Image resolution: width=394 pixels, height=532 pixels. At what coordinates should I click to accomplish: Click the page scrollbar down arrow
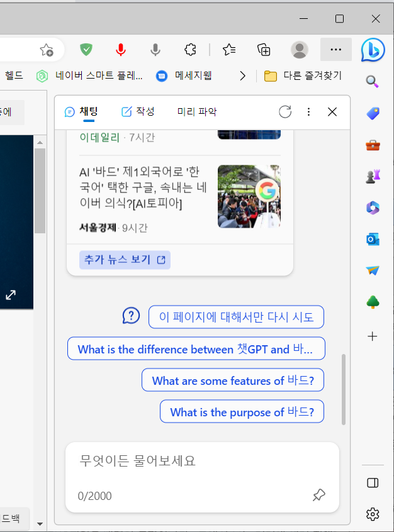tap(40, 524)
